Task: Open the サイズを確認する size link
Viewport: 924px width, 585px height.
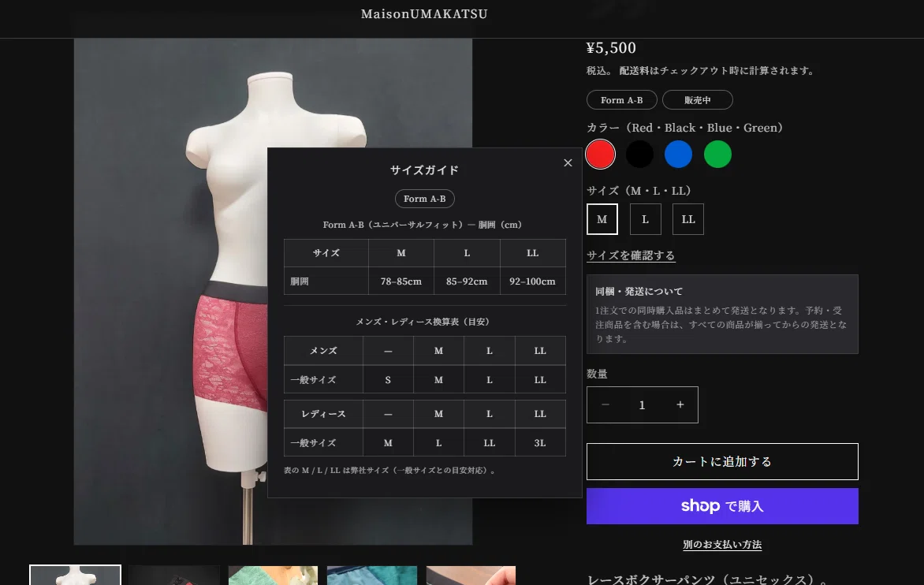Action: click(631, 255)
